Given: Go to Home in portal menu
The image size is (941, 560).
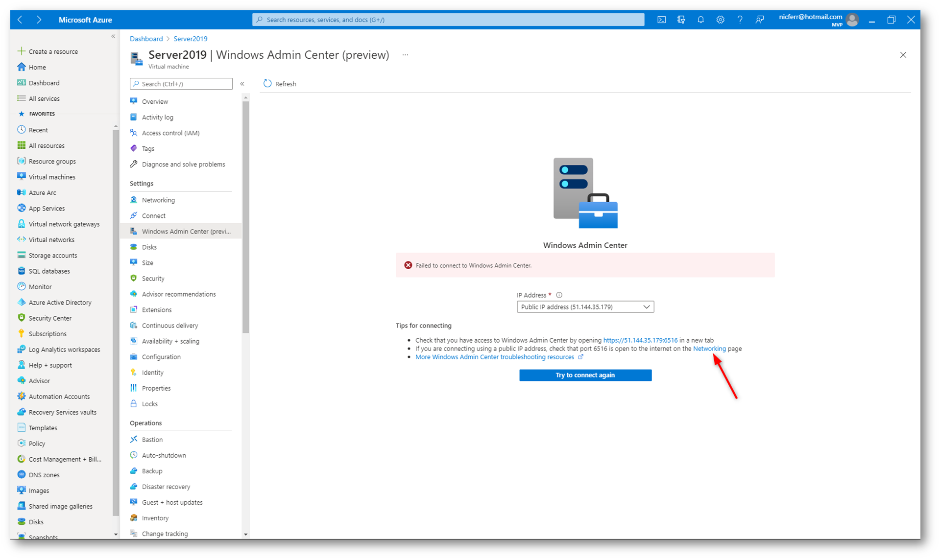Looking at the screenshot, I should pyautogui.click(x=32, y=67).
